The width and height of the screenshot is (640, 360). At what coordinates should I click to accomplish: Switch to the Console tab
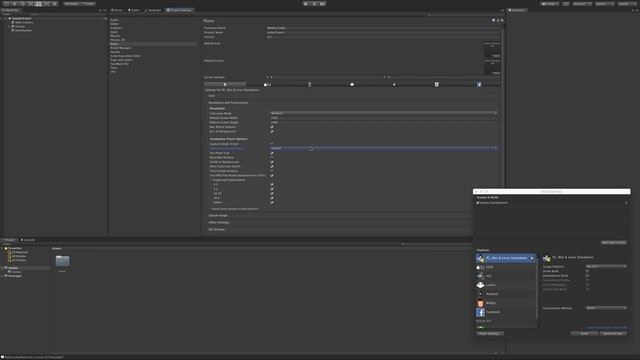28,240
